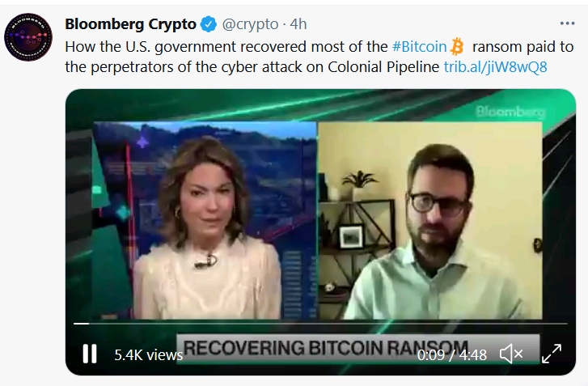
Task: Open the 4h timestamp permalink
Action: 298,24
